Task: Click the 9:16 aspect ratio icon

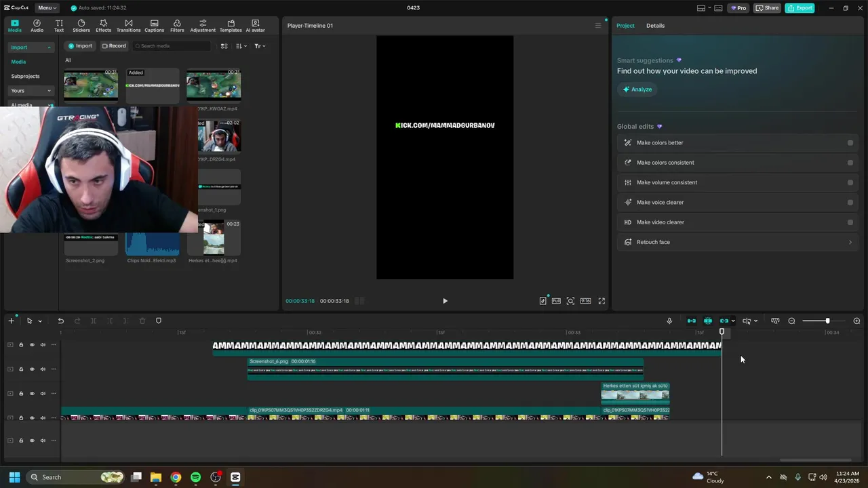Action: click(585, 301)
